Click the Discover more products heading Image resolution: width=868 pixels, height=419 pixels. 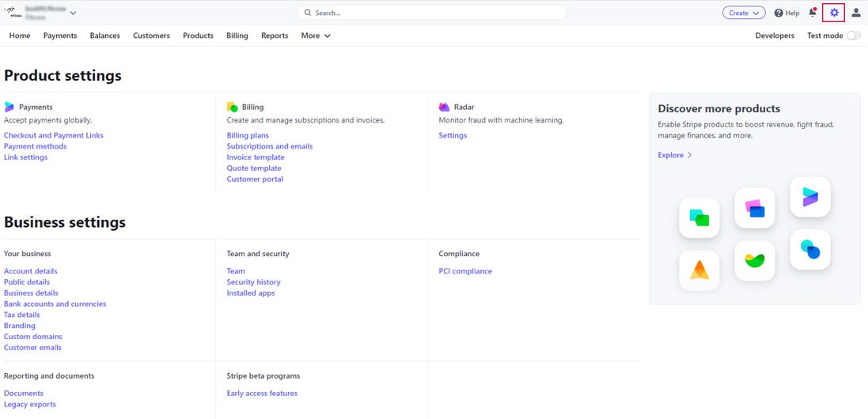[719, 109]
